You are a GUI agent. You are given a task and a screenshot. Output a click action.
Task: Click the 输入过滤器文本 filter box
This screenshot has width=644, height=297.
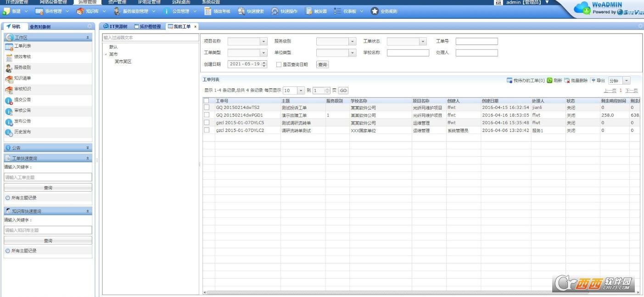pos(150,38)
